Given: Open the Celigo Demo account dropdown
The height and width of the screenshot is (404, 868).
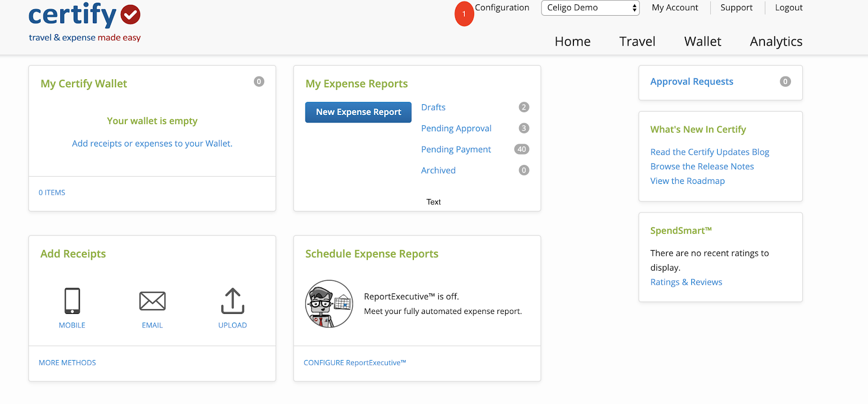Looking at the screenshot, I should pyautogui.click(x=590, y=8).
